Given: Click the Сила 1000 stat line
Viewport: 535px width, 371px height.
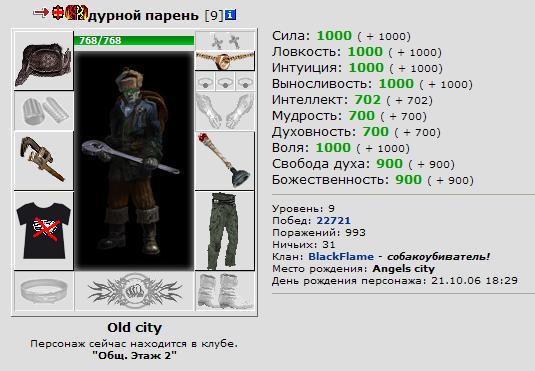Looking at the screenshot, I should click(341, 36).
